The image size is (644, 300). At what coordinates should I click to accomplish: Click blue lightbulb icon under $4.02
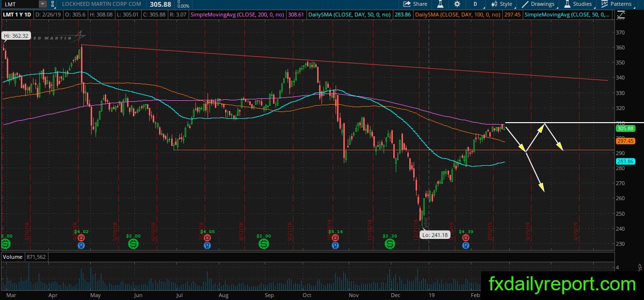click(x=81, y=246)
